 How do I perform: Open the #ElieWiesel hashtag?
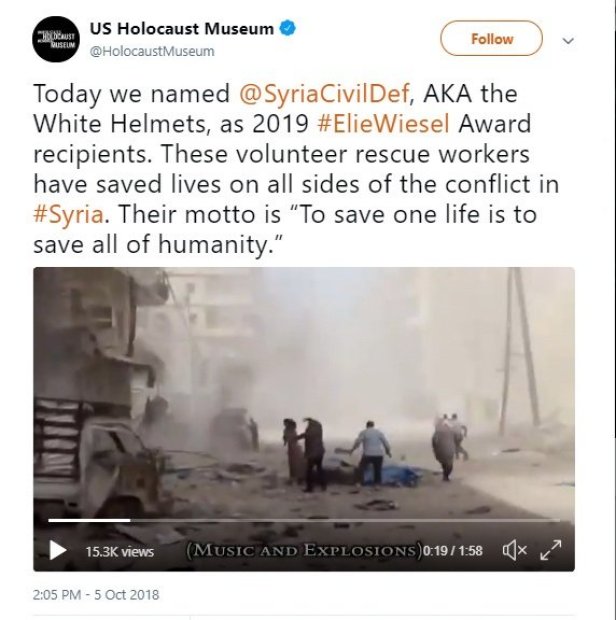[x=383, y=124]
